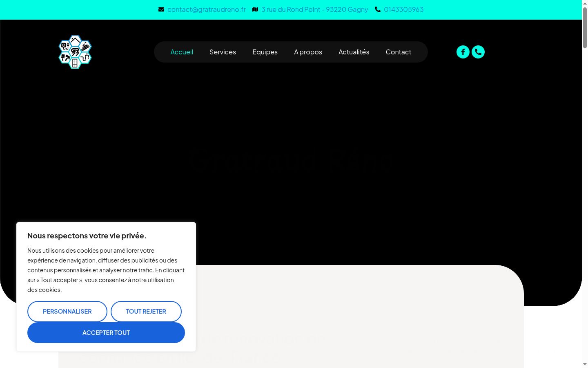The height and width of the screenshot is (368, 588).
Task: Click the cookie paragraph starting "Nous utilisons des cookies"
Action: pyautogui.click(x=106, y=270)
